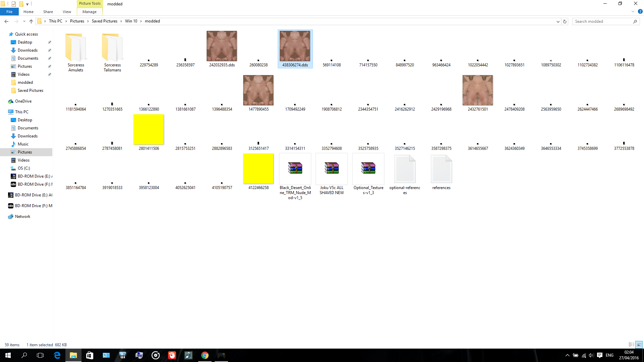Viewport: 644px width, 362px height.
Task: Open the Optional_Textures-v1_3 archive
Action: (x=368, y=169)
